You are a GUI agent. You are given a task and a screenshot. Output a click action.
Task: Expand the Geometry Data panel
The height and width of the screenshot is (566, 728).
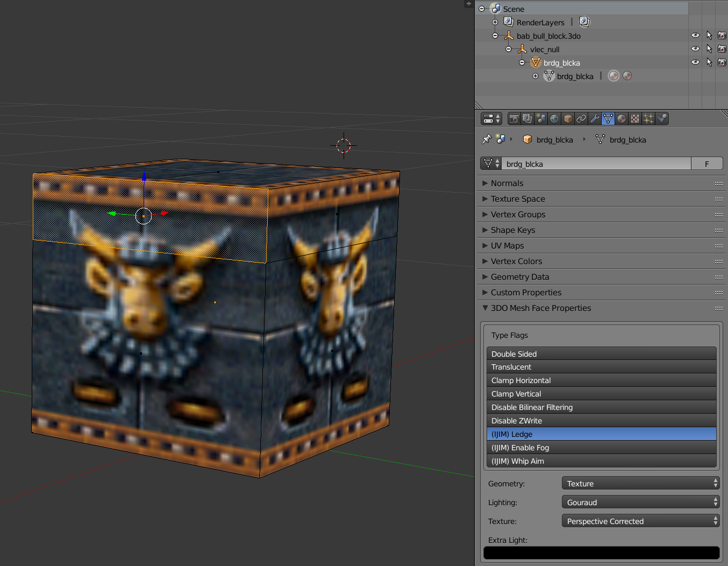pos(601,277)
